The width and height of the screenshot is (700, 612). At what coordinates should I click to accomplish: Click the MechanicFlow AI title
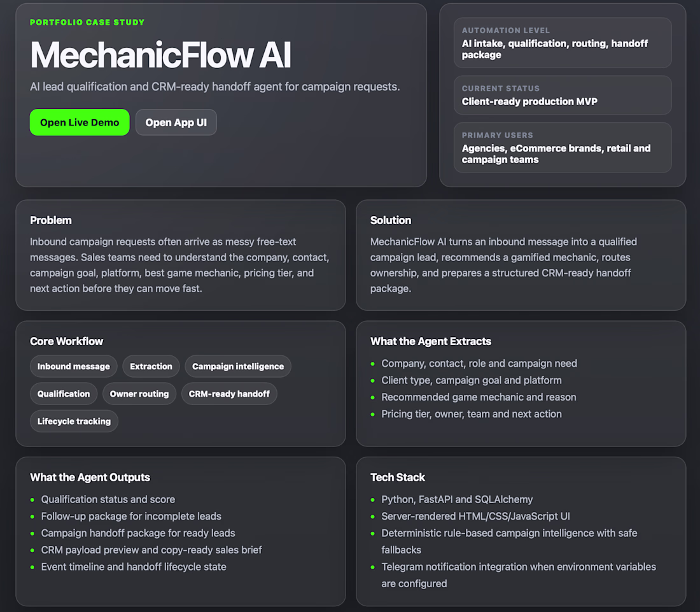pyautogui.click(x=161, y=55)
